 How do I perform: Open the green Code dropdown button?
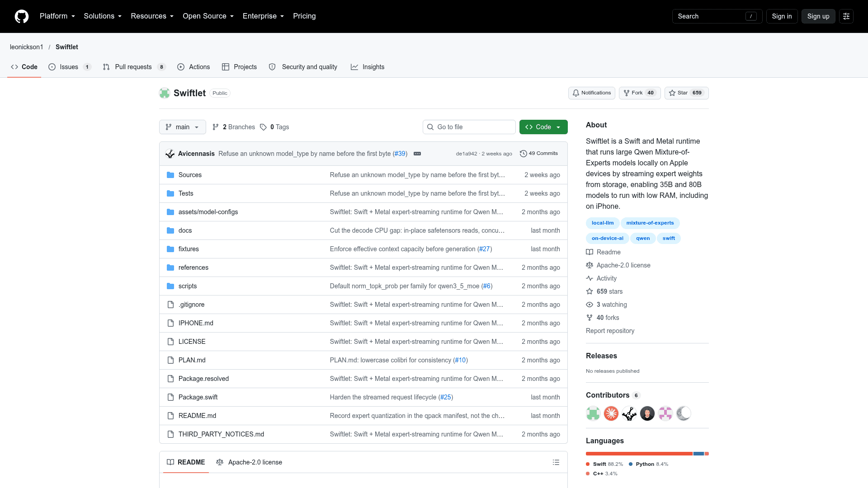pos(543,127)
